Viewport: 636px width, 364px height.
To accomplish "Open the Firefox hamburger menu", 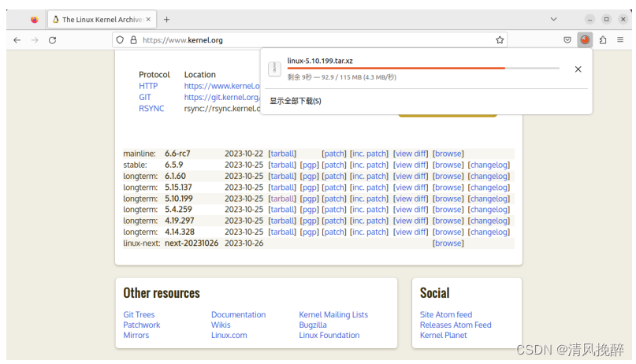I will coord(620,40).
